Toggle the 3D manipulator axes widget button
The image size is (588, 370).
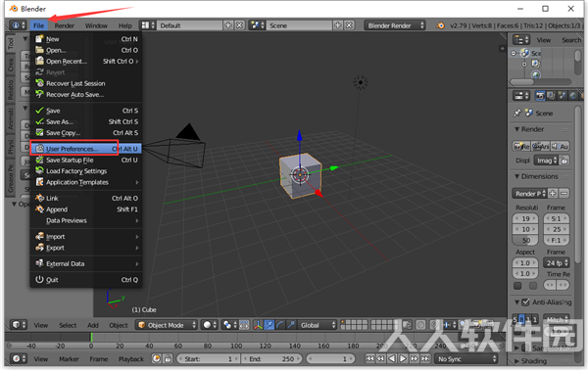click(258, 325)
